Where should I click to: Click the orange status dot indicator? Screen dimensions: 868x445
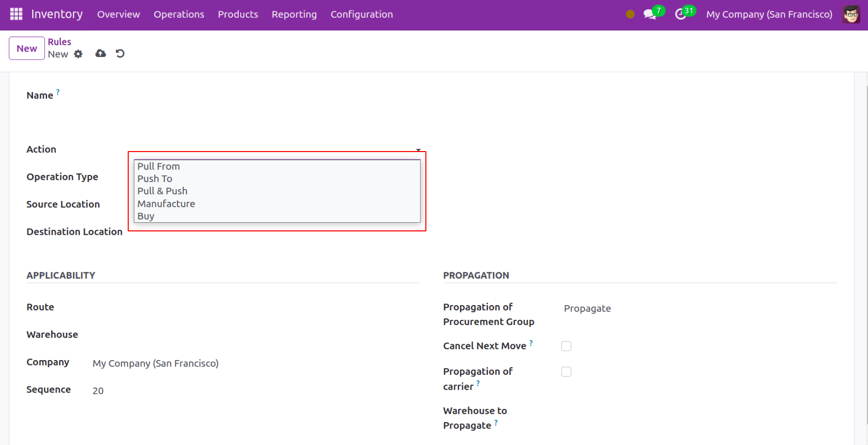tap(630, 14)
